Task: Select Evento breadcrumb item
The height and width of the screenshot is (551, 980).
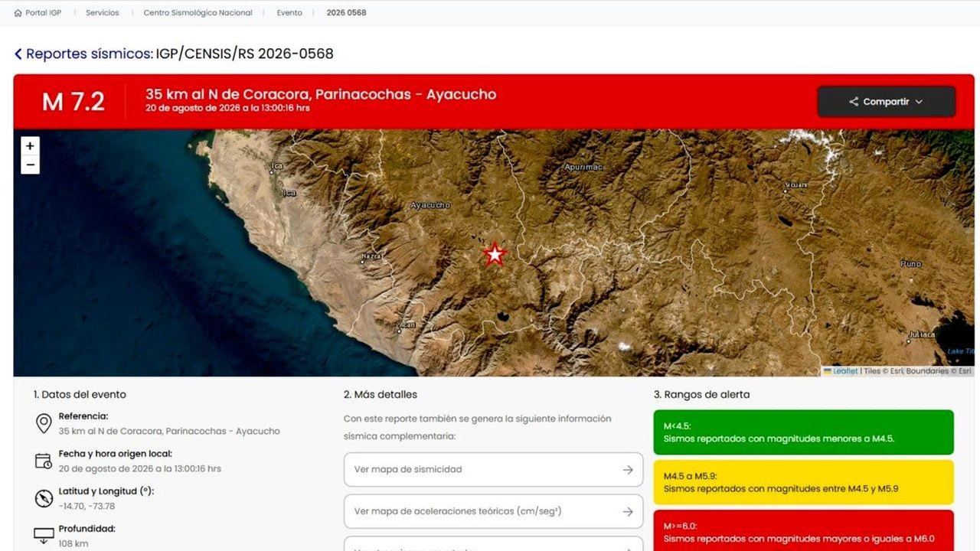Action: 289,13
